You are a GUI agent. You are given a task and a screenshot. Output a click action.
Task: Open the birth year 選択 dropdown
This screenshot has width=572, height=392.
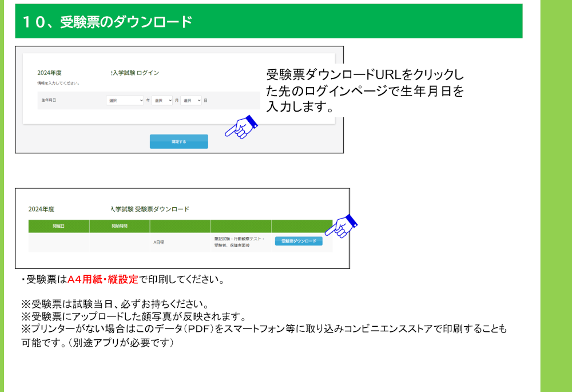click(125, 100)
